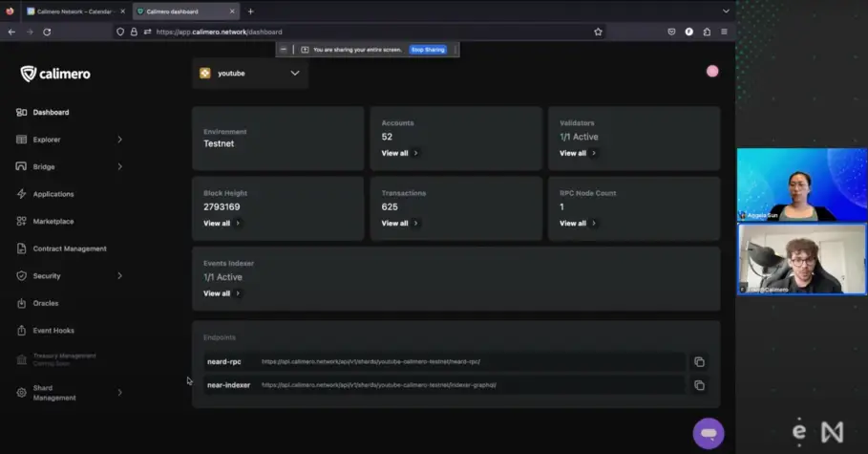Click the neard-rpc endpoint URL text
868x454 pixels.
[x=370, y=361]
